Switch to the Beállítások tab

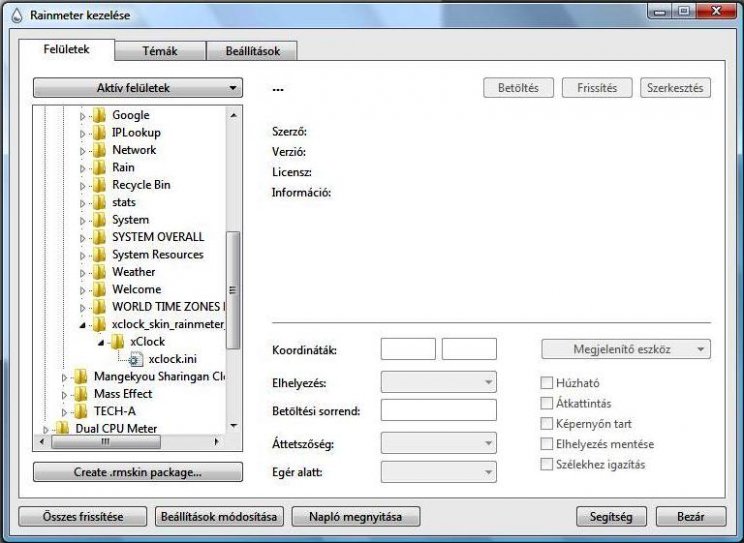252,51
